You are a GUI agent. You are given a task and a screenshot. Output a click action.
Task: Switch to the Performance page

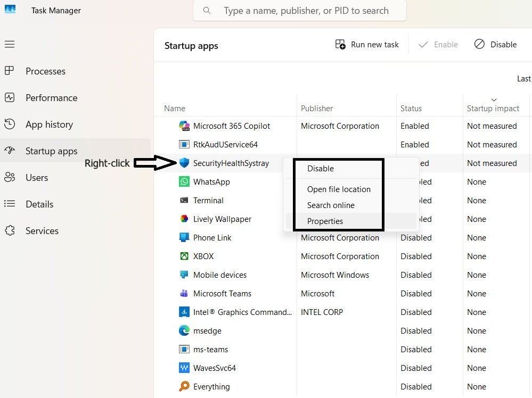tap(76, 97)
